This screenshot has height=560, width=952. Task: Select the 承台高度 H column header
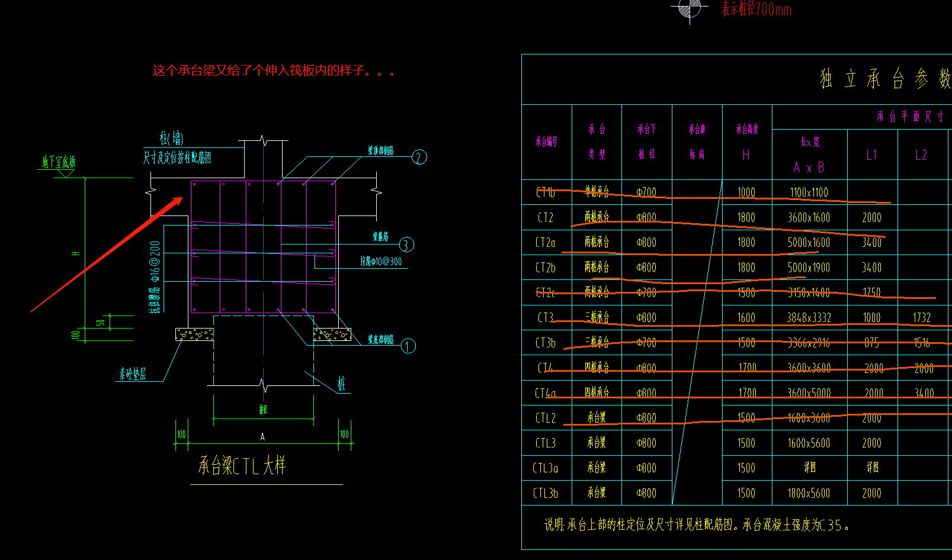point(747,141)
